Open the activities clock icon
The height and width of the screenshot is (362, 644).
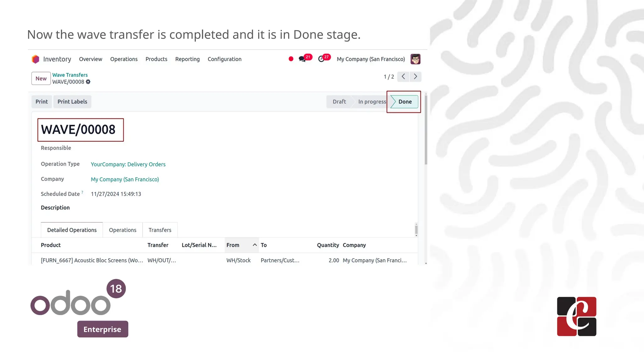tap(321, 59)
